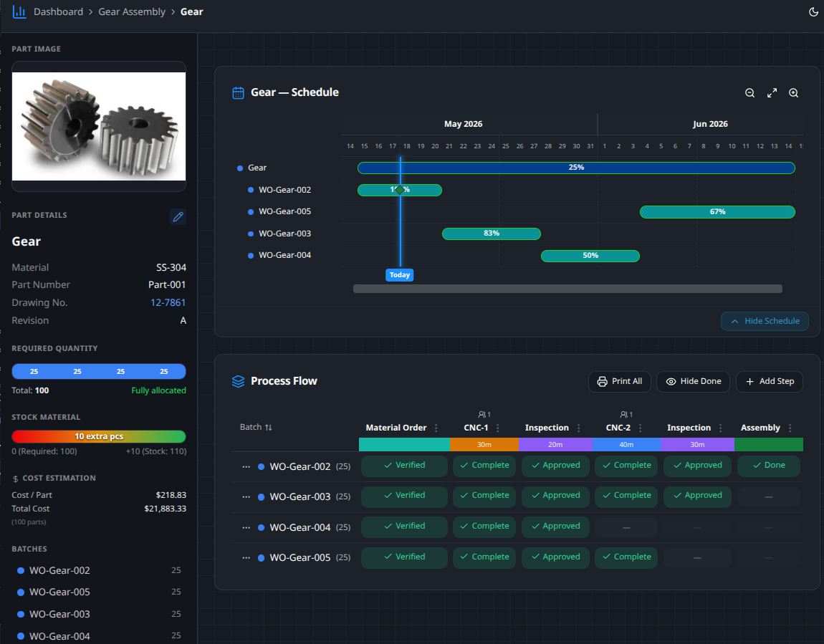Image resolution: width=824 pixels, height=644 pixels.
Task: Add a new process step
Action: click(x=770, y=381)
